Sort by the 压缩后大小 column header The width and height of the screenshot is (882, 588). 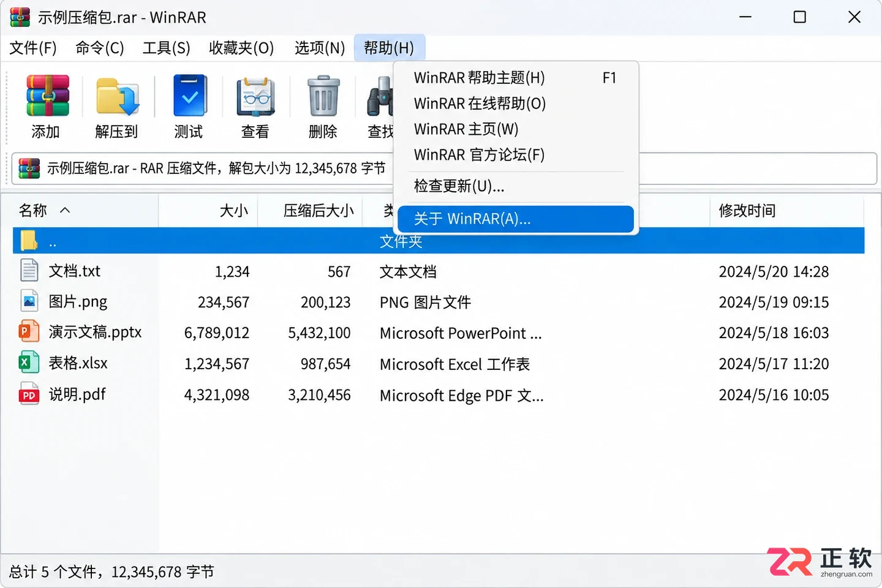tap(310, 211)
